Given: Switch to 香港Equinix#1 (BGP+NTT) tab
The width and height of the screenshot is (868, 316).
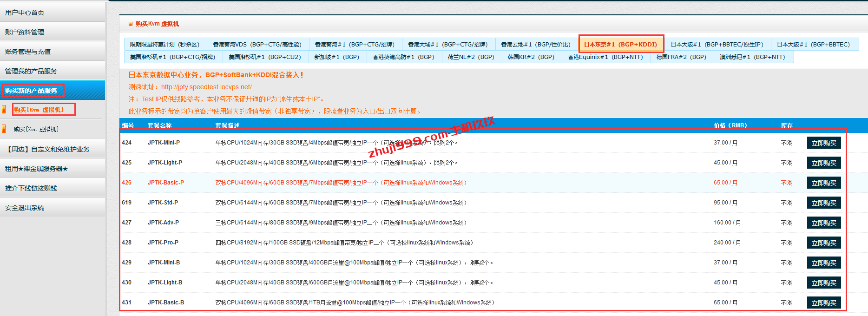Looking at the screenshot, I should (x=605, y=57).
